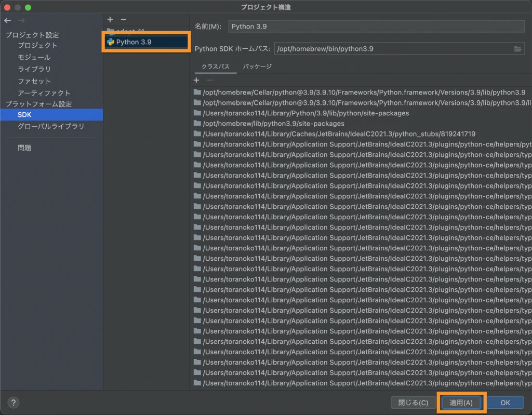
Task: Switch to the パッケージ tab
Action: tap(257, 66)
